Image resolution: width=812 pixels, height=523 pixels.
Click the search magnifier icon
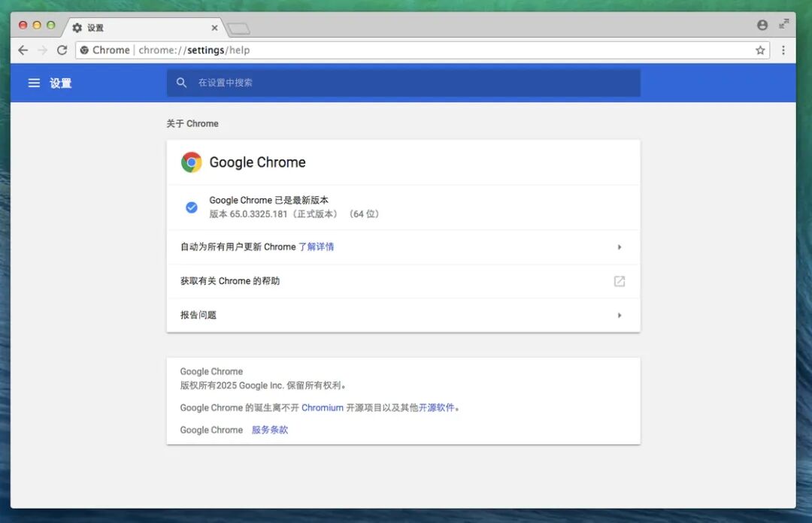[181, 83]
